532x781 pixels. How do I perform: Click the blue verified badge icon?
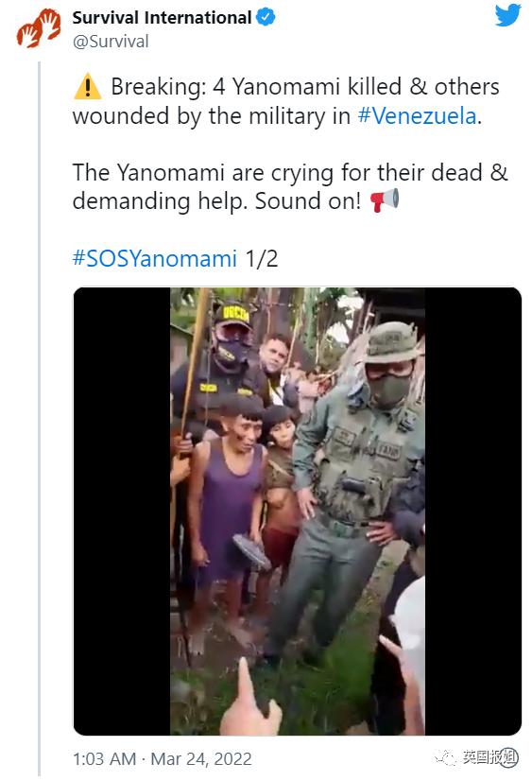click(x=266, y=17)
